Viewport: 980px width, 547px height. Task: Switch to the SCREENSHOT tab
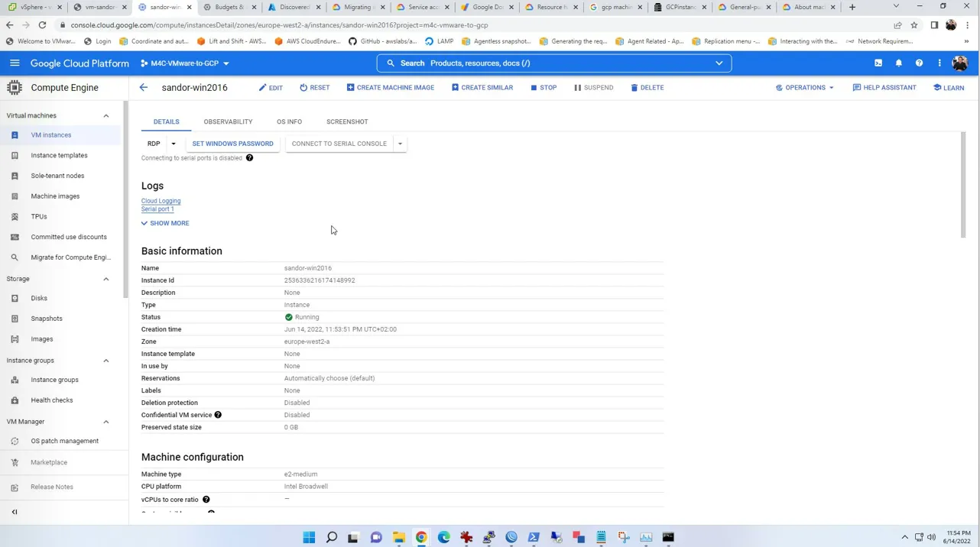pos(347,121)
